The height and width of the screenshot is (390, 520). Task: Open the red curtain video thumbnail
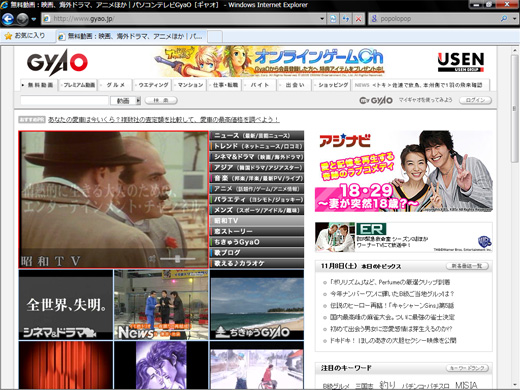[66, 365]
